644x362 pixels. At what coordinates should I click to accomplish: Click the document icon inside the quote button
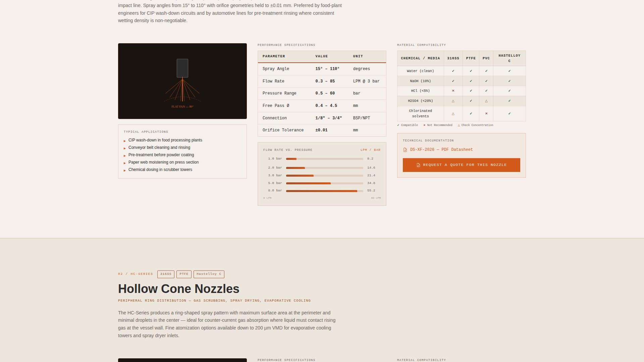point(418,165)
